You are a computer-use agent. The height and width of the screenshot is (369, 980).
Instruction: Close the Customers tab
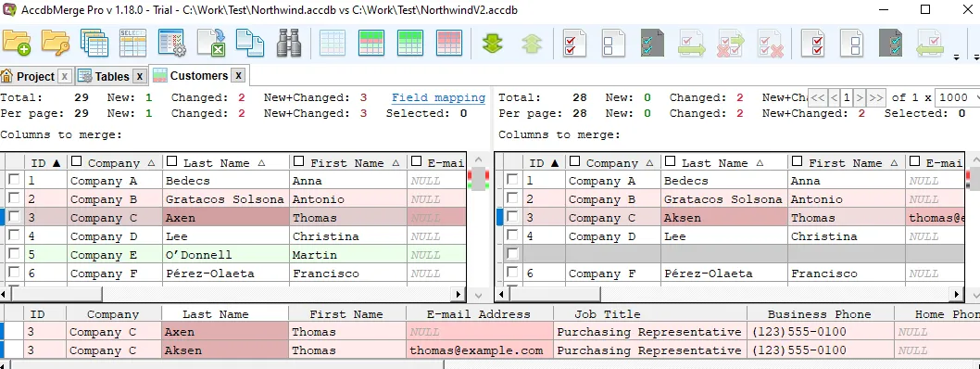[238, 76]
